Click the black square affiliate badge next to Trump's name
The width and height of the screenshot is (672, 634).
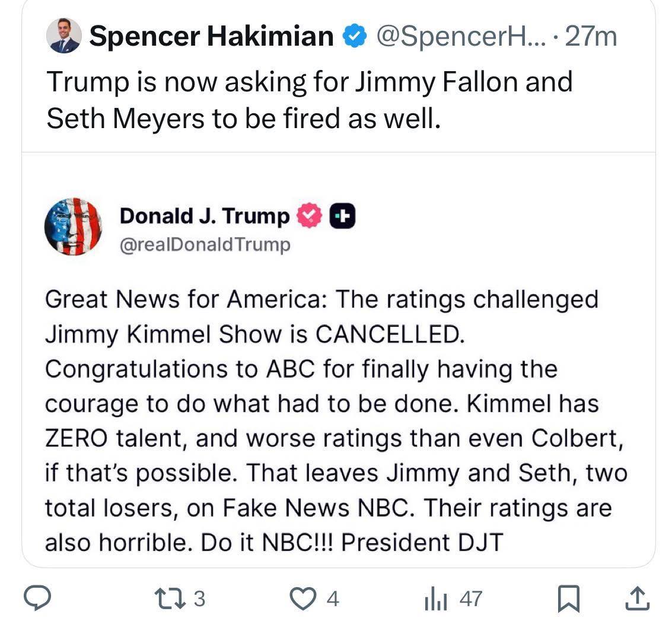click(342, 215)
